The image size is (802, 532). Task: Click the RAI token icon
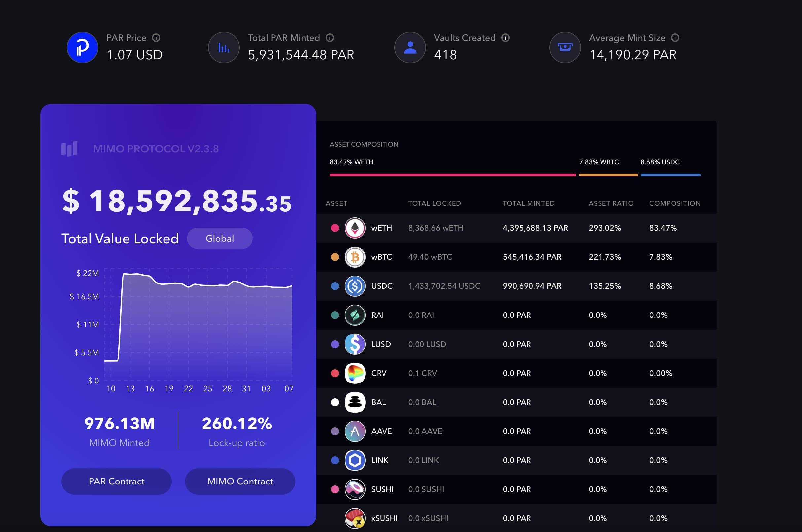(355, 315)
